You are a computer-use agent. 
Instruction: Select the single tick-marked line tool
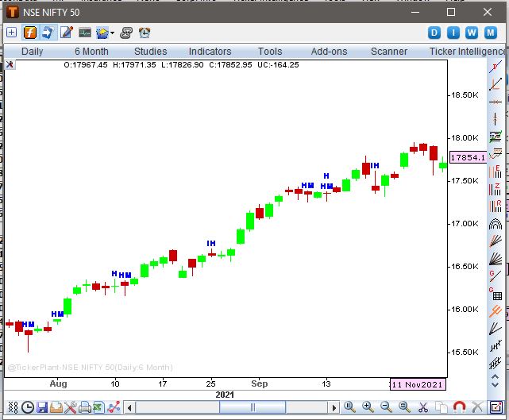(496, 346)
